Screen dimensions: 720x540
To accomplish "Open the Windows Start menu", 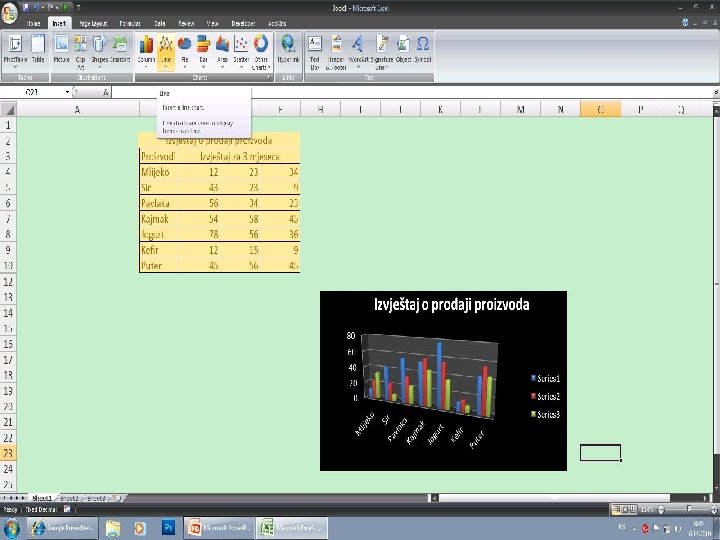I will (x=12, y=528).
